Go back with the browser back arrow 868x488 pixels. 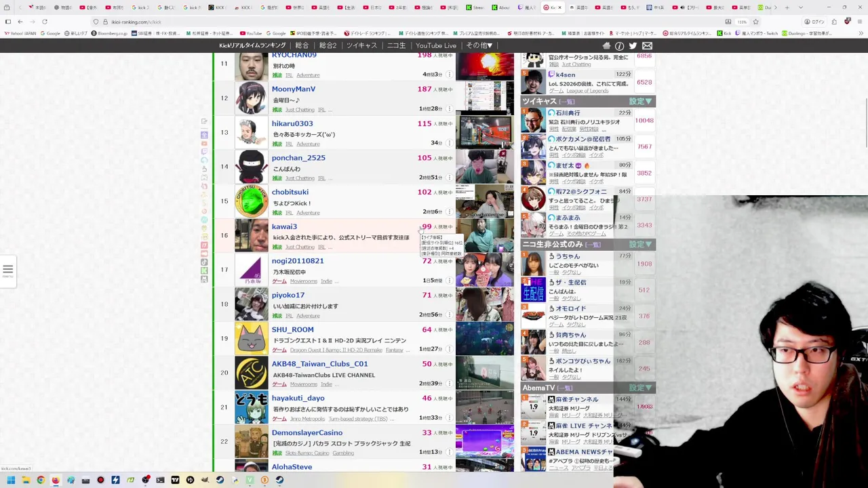point(20,22)
